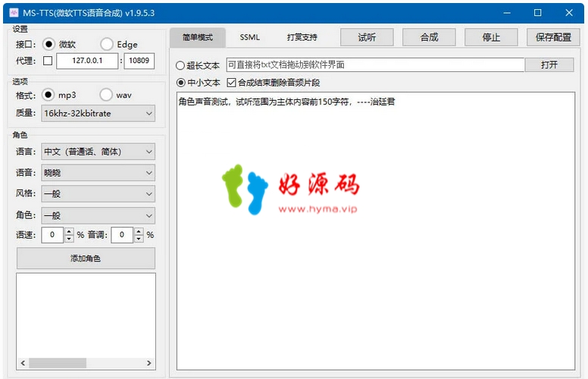Switch to the 简单模式 tab

pyautogui.click(x=198, y=38)
